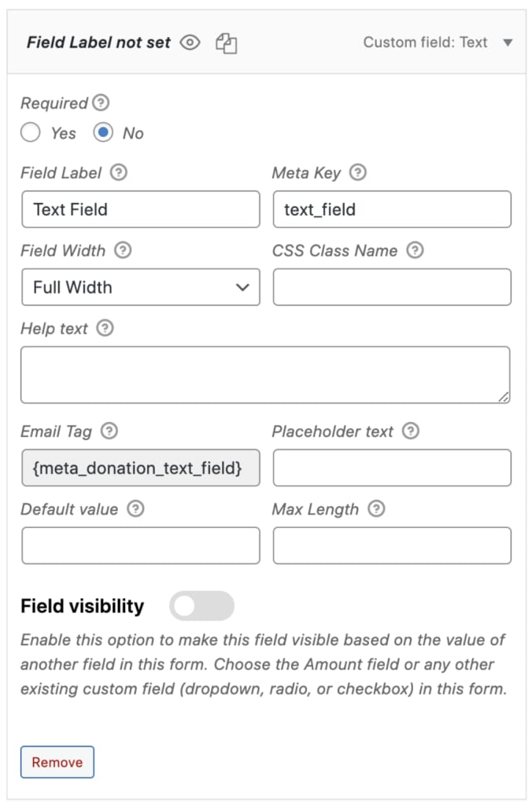
Task: Toggle the eye visibility icon in header
Action: click(190, 43)
